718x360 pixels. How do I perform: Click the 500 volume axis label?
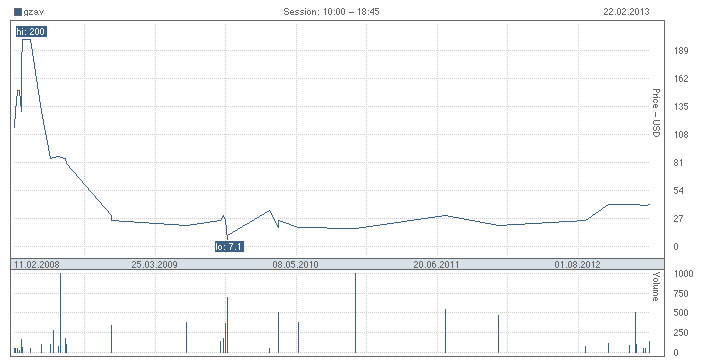681,313
